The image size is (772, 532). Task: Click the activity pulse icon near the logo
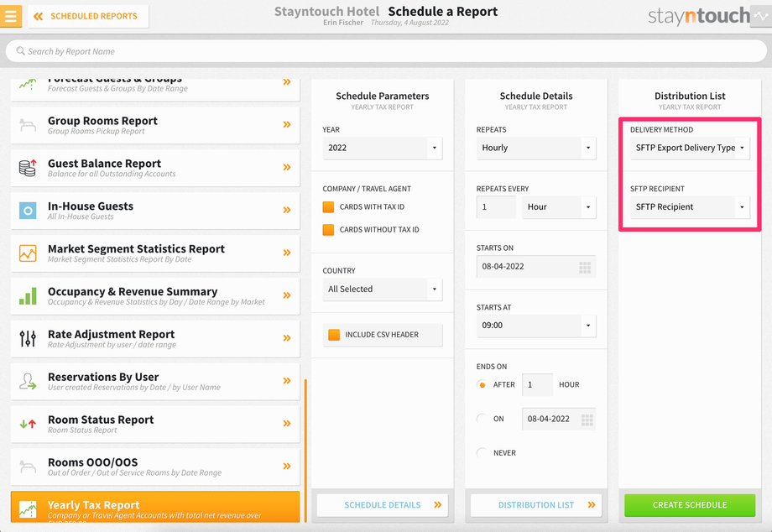tap(761, 16)
